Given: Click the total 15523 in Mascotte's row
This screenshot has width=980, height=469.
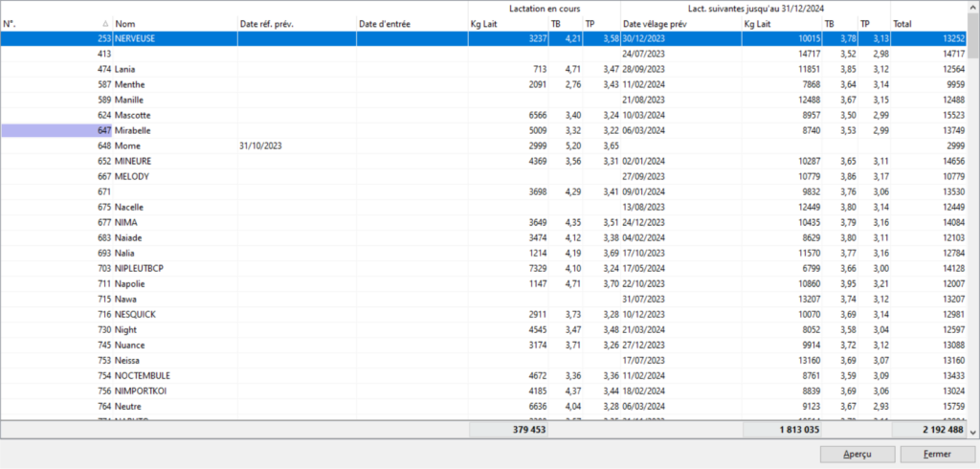Looking at the screenshot, I should point(954,115).
